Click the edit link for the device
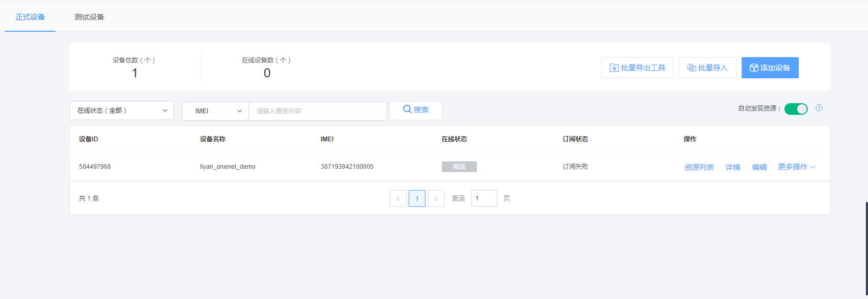This screenshot has width=868, height=299. 759,167
